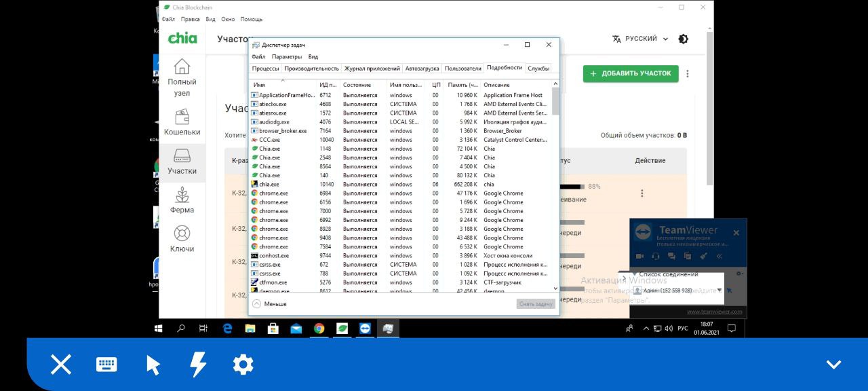Open the РУССКИЙ language dropdown in Chia
The width and height of the screenshot is (868, 391).
point(640,39)
